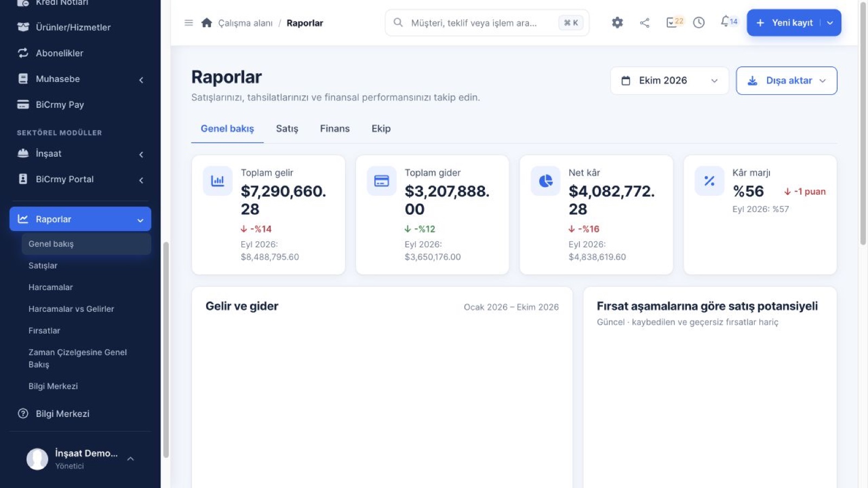Toggle sidebar with hamburger menu icon
The image size is (868, 488).
click(189, 23)
